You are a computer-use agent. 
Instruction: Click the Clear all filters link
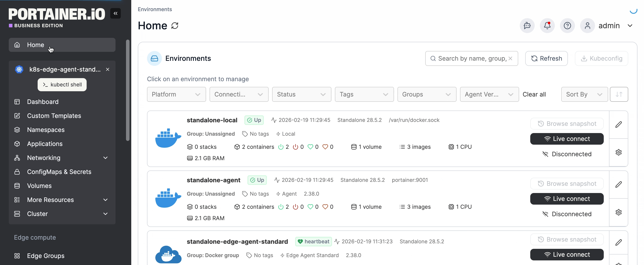coord(534,94)
